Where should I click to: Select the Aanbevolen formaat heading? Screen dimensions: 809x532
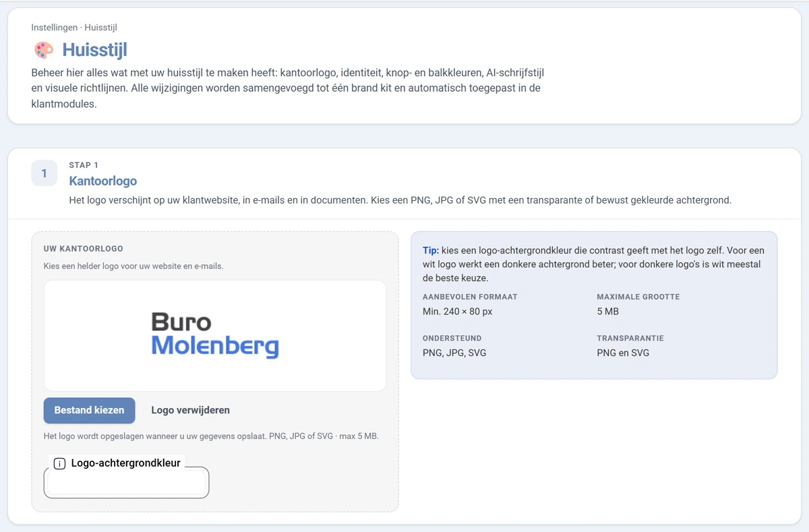[470, 297]
